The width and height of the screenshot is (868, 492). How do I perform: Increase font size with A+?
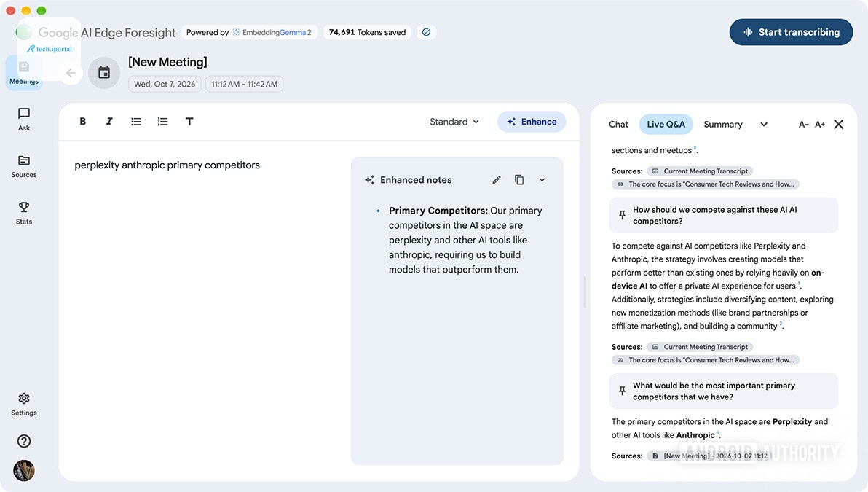[x=820, y=125]
